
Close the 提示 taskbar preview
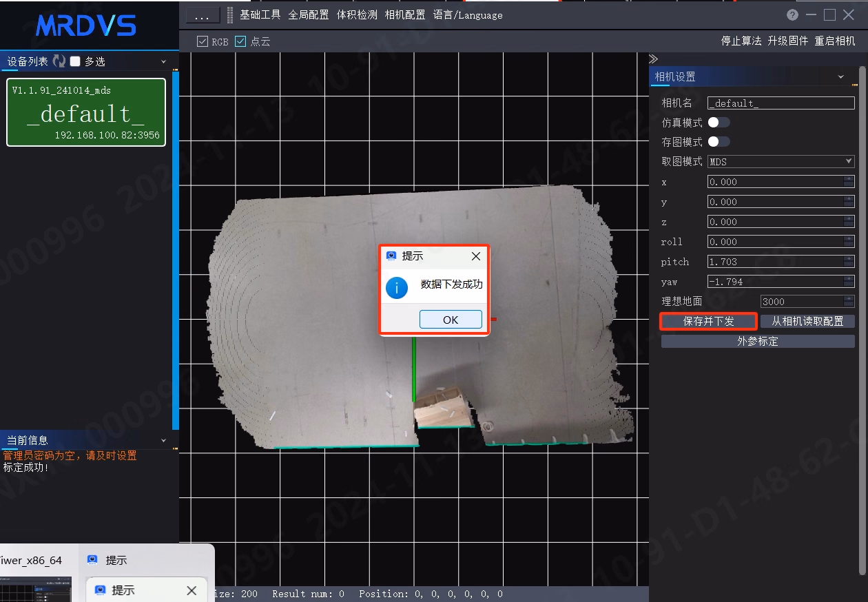coord(192,590)
